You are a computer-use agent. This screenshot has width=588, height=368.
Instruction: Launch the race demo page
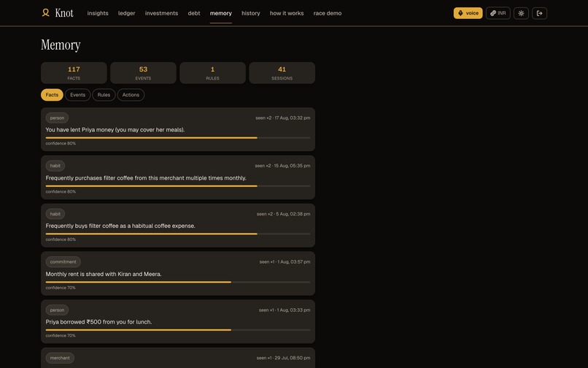tap(328, 13)
